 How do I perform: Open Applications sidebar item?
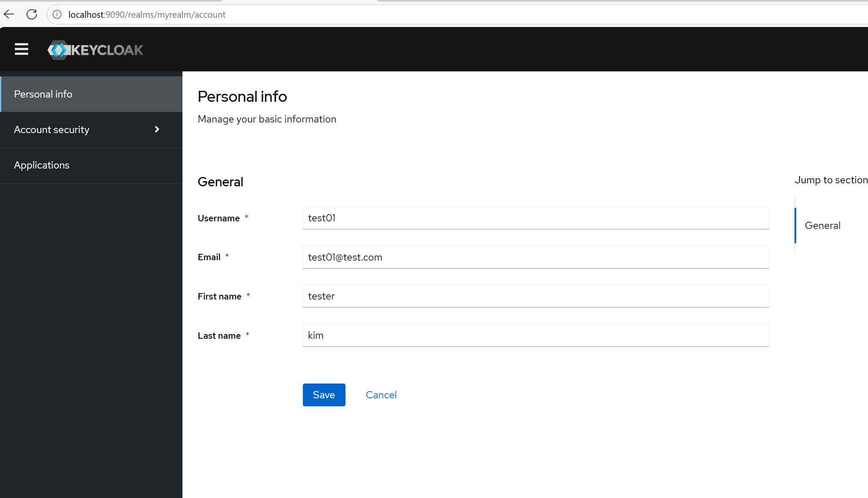41,165
